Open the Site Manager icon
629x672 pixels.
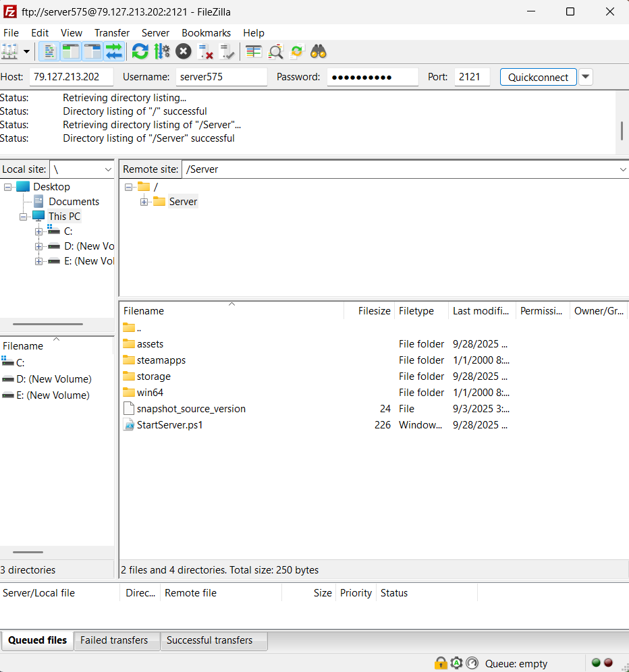click(x=10, y=51)
